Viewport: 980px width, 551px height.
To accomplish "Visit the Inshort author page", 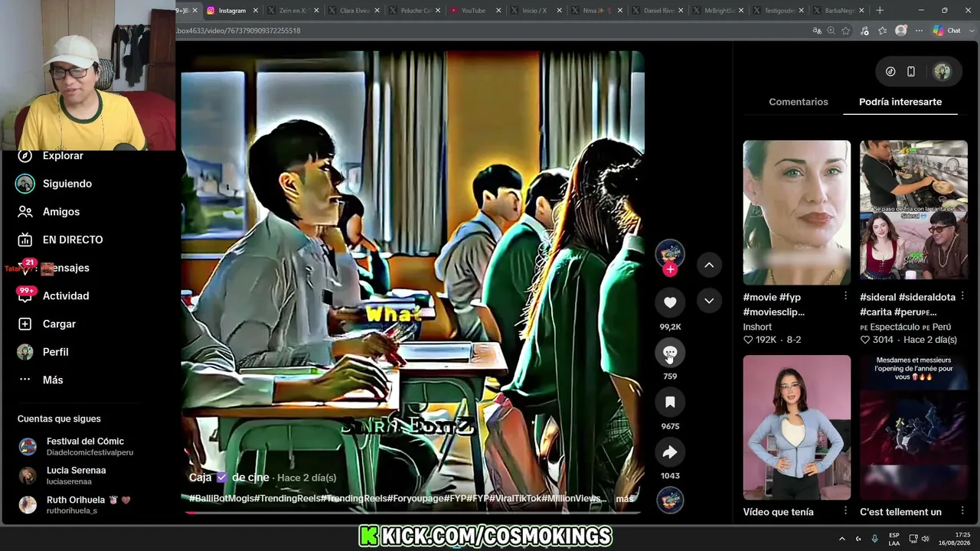I will click(757, 327).
